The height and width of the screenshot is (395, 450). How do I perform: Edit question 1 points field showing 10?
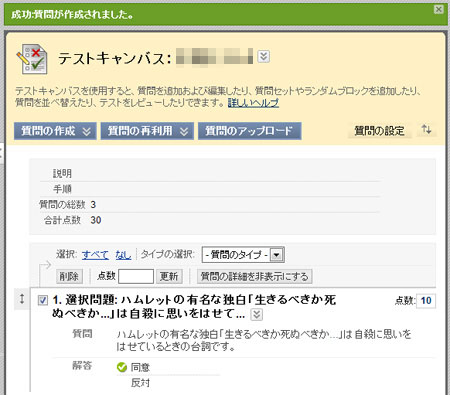click(426, 301)
